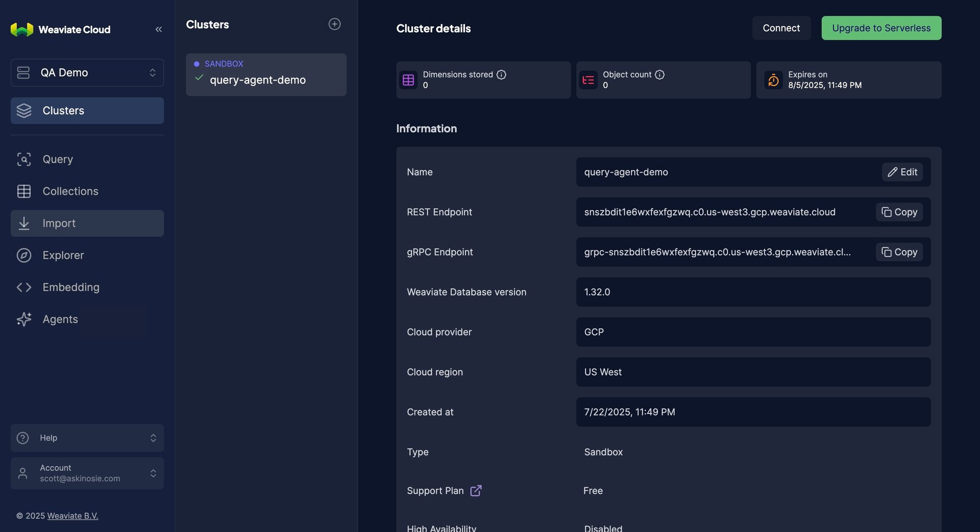Open the Support Plan external link icon
980x532 pixels.
pos(476,491)
